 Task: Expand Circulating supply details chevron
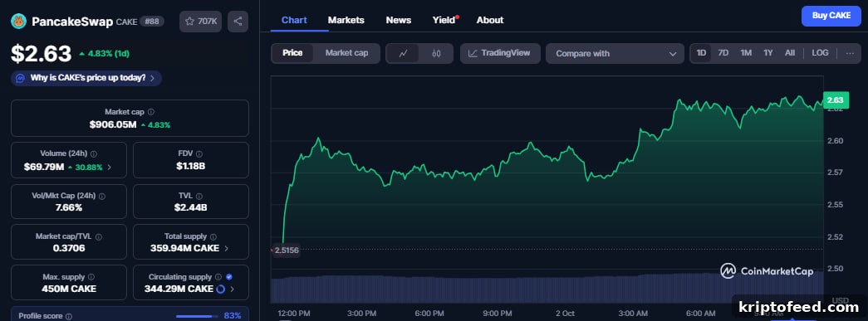[x=232, y=289]
